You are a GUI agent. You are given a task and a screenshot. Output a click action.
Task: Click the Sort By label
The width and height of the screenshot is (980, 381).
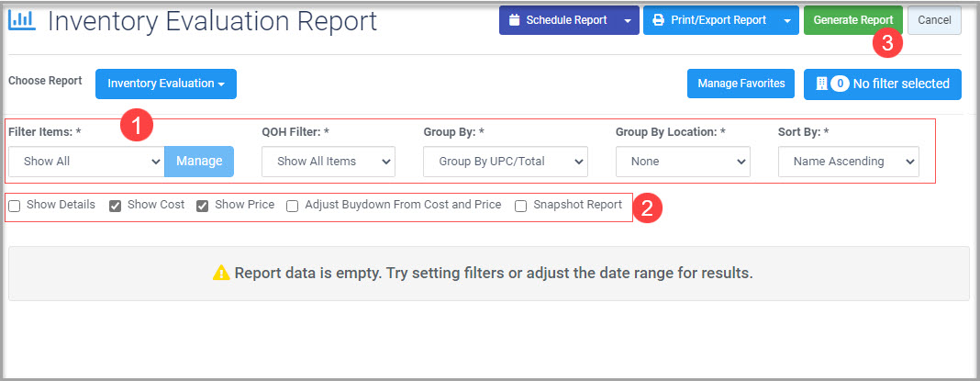[x=803, y=132]
